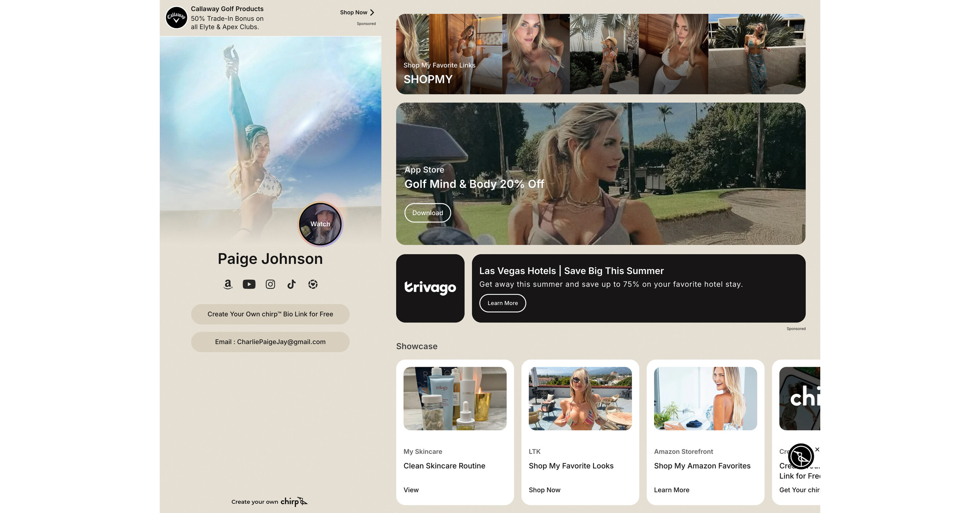
Task: Click Learn More on the Amazon Storefront card
Action: [671, 490]
